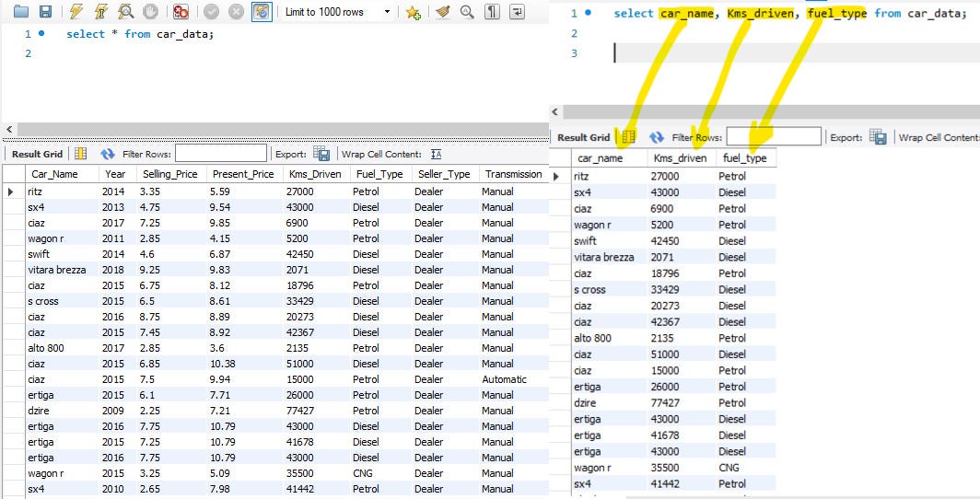Image resolution: width=980 pixels, height=499 pixels.
Task: Add snippet with the star plus icon
Action: (x=413, y=12)
